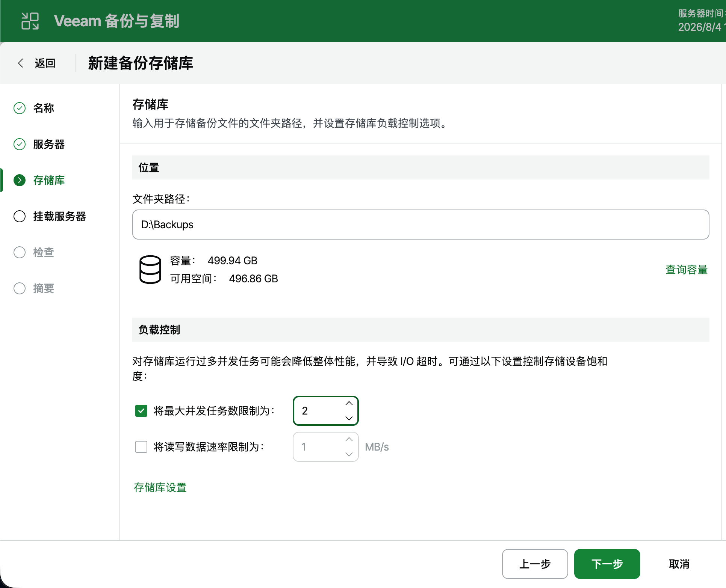Click the folder path field with D:\Backups
Image resolution: width=726 pixels, height=588 pixels.
pyautogui.click(x=420, y=225)
